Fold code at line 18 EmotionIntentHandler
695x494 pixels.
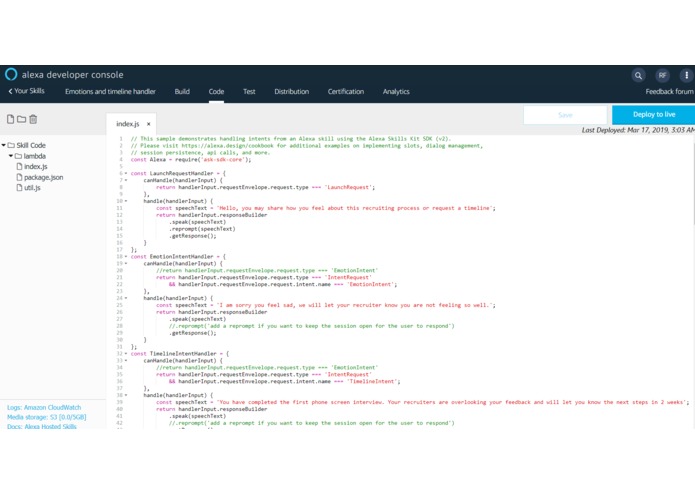(x=126, y=257)
